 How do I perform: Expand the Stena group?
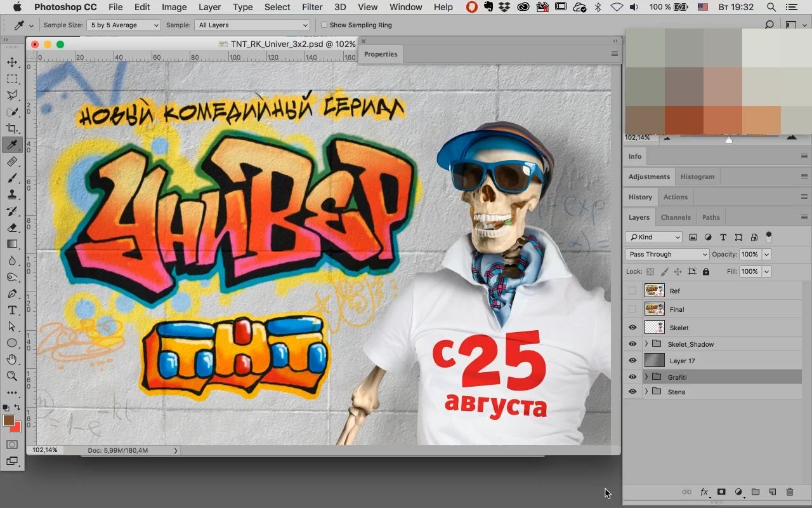(646, 392)
